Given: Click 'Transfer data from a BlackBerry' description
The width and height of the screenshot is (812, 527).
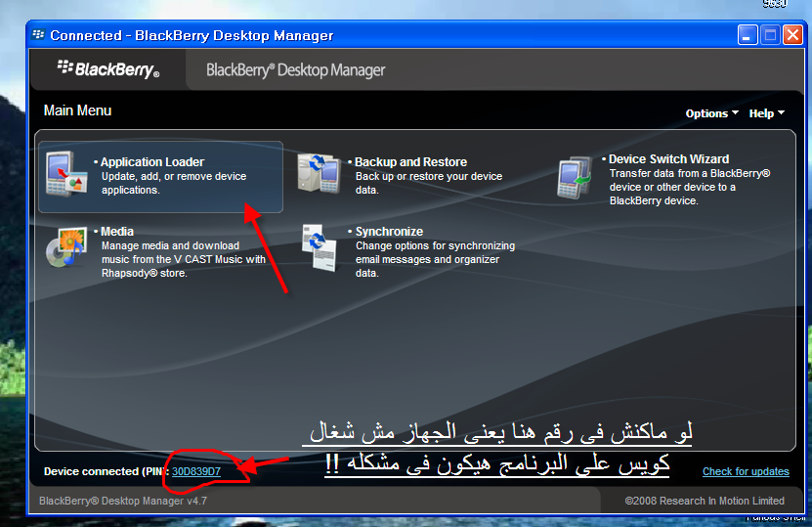Looking at the screenshot, I should click(x=690, y=187).
